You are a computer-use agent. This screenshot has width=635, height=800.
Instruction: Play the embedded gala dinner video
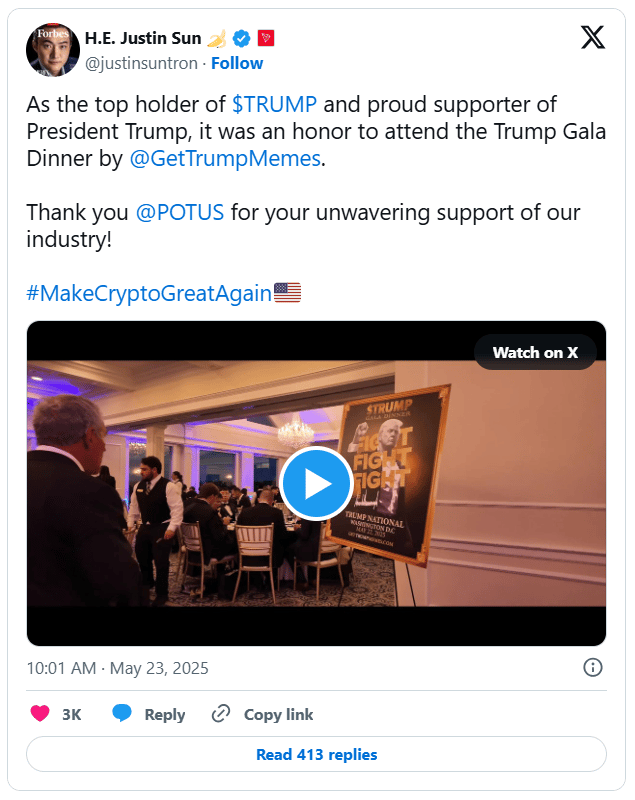[316, 483]
